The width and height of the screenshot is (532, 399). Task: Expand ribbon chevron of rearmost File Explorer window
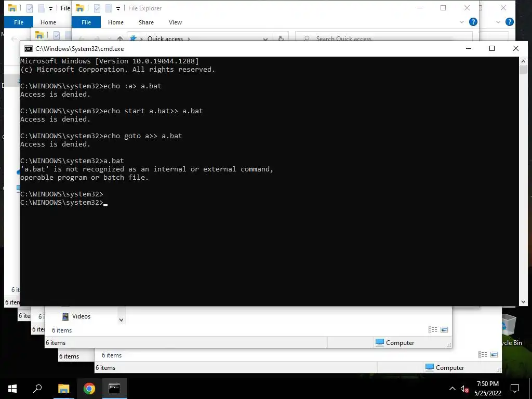click(x=498, y=22)
